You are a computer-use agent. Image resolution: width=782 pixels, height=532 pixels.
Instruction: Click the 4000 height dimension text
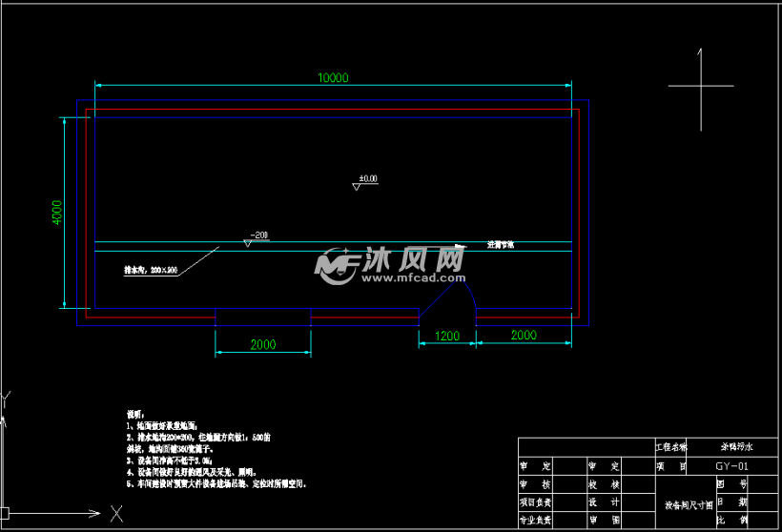click(x=57, y=213)
